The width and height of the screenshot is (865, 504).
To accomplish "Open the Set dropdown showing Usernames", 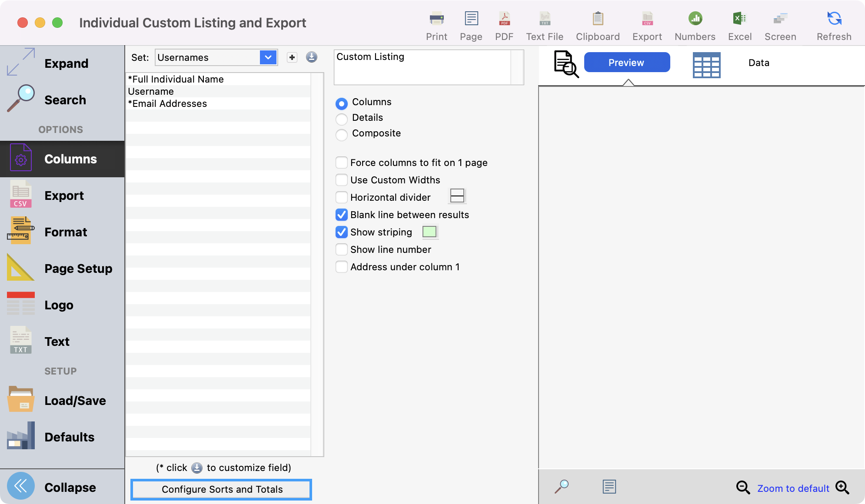I will [x=268, y=57].
